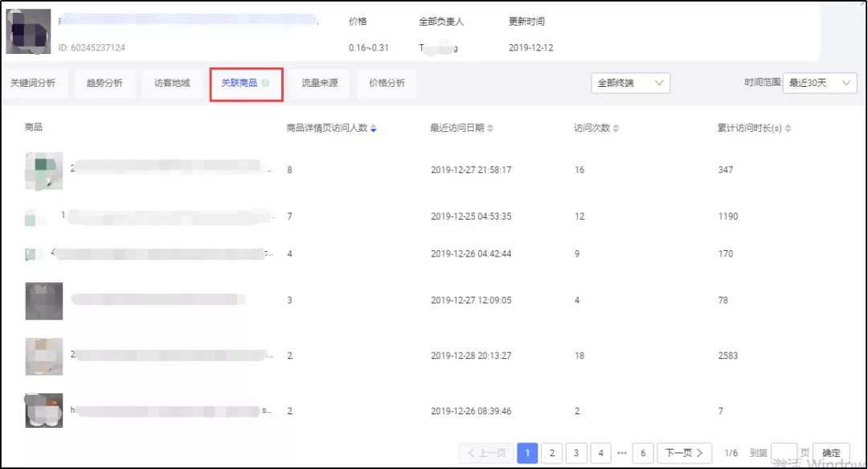Switch to the 价格分析 tab

[x=387, y=83]
